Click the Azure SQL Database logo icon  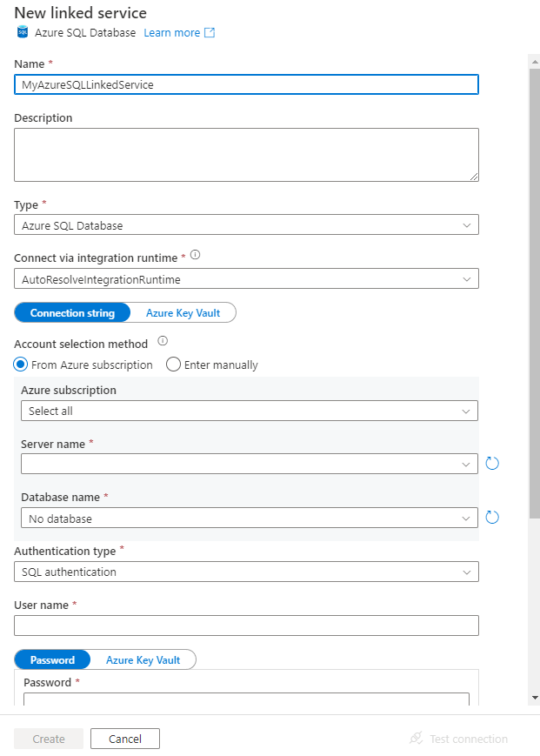[21, 32]
